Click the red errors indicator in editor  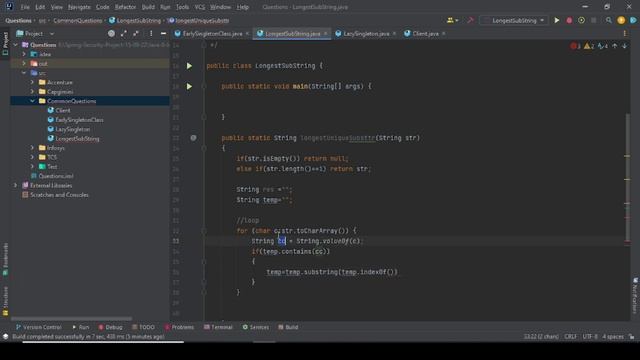[576, 46]
